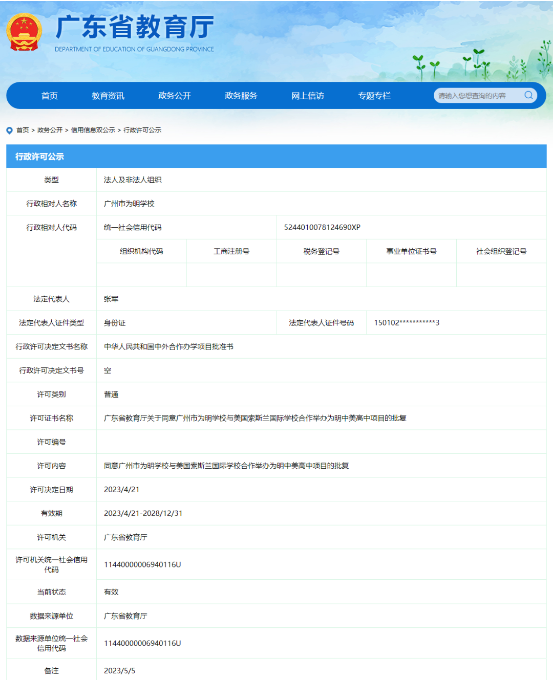
Task: Open the 教育资讯 navigation menu item
Action: click(108, 96)
